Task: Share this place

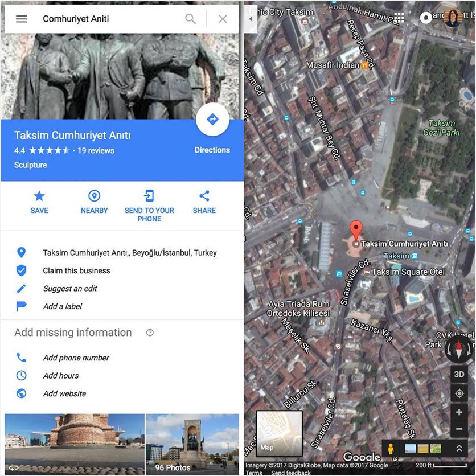Action: coord(204,202)
